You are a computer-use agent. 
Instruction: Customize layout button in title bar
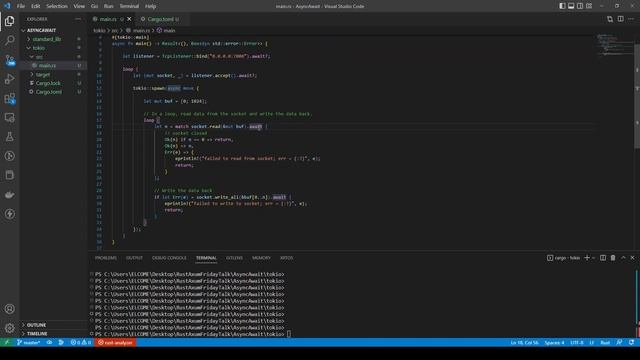point(589,6)
